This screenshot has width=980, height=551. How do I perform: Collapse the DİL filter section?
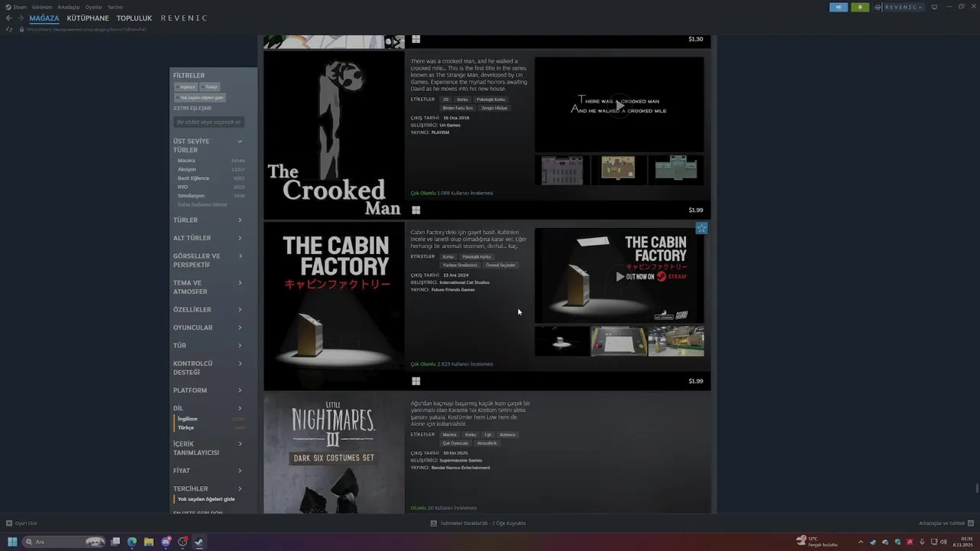tap(207, 408)
